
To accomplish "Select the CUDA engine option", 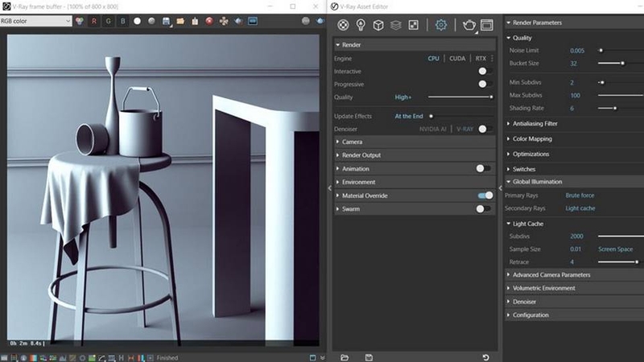I will coord(456,59).
